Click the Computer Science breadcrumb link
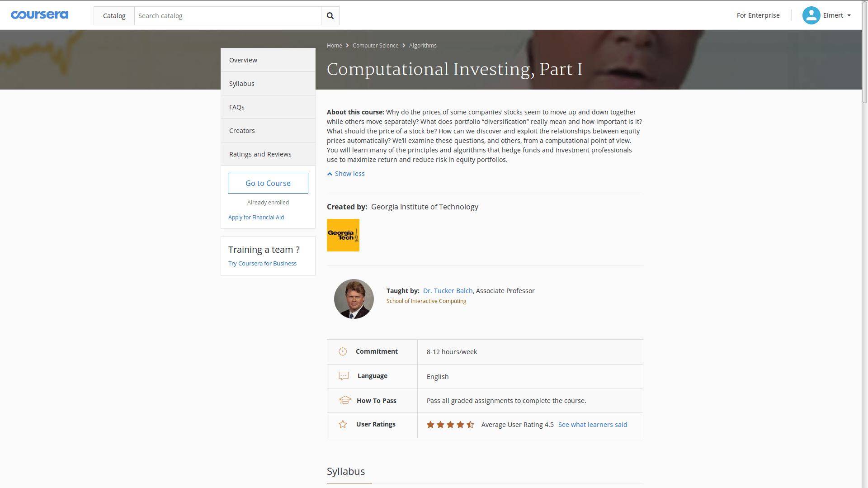 tap(375, 46)
